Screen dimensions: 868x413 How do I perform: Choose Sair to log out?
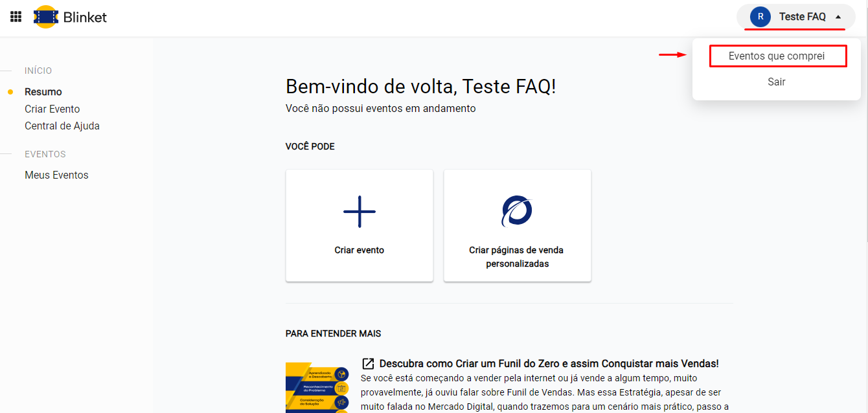coord(777,82)
